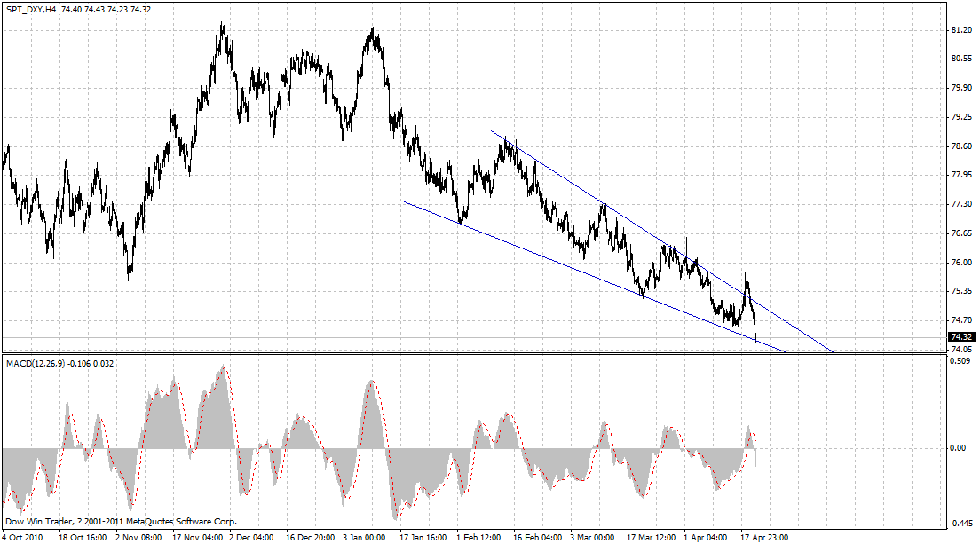This screenshot has width=980, height=544.
Task: Click the 3 Jan 00:00 time label
Action: [x=364, y=537]
